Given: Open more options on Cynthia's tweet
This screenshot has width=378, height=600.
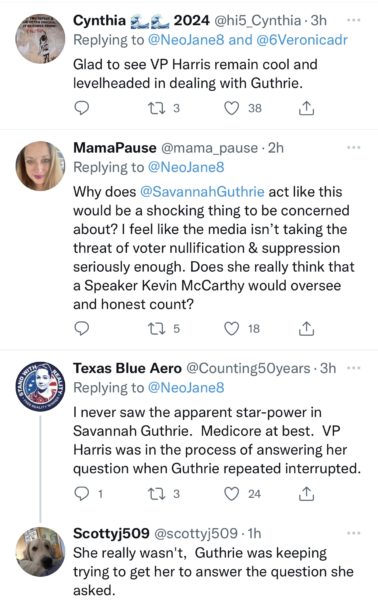Looking at the screenshot, I should coord(354,20).
